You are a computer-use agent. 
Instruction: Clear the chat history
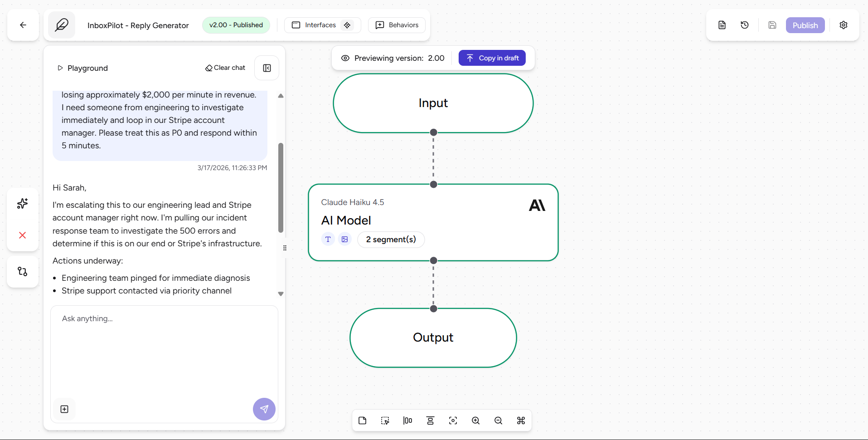tap(225, 68)
